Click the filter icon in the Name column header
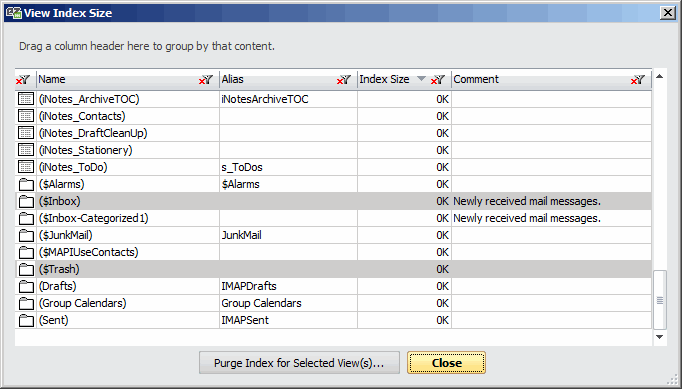This screenshot has height=389, width=682. click(206, 80)
